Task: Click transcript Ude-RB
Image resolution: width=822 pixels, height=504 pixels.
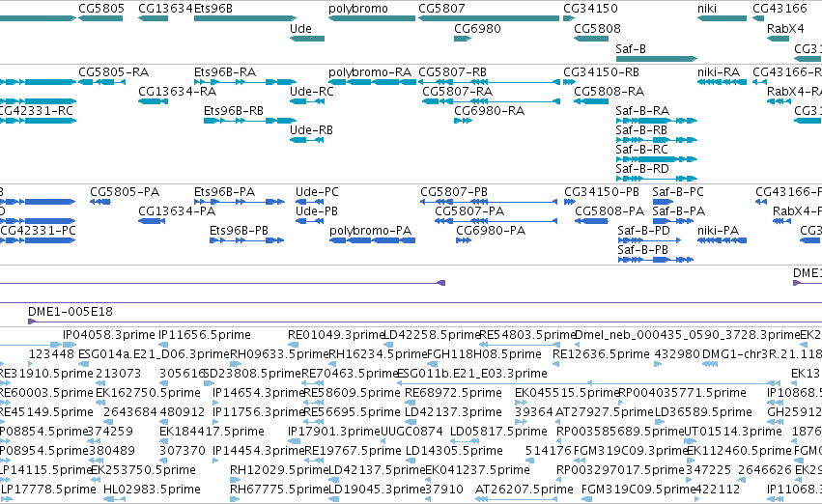Action: [x=311, y=130]
